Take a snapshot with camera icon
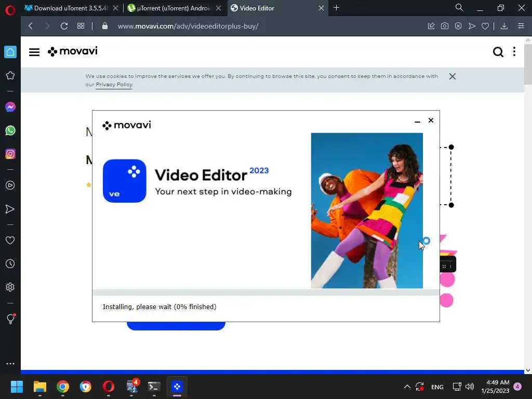532x399 pixels. tap(445, 26)
